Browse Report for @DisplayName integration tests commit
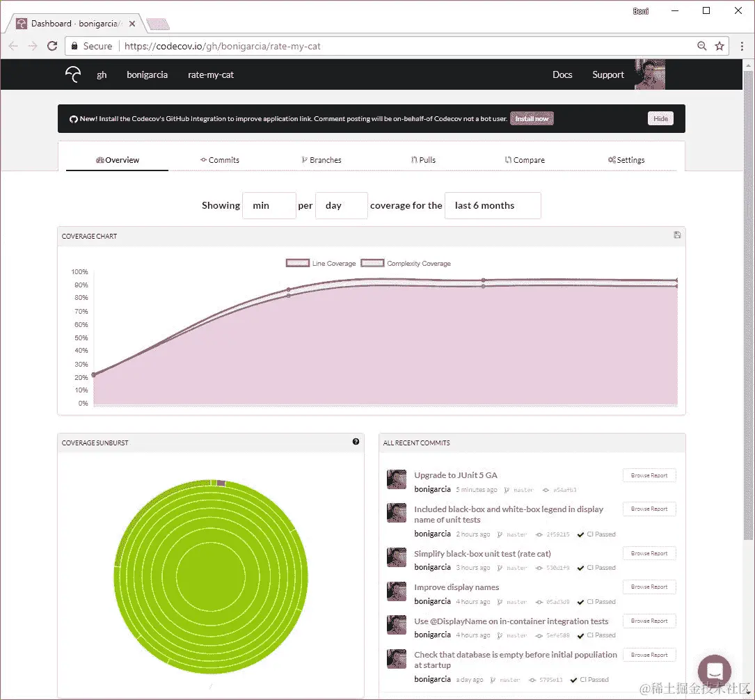755x700 pixels. (x=649, y=621)
